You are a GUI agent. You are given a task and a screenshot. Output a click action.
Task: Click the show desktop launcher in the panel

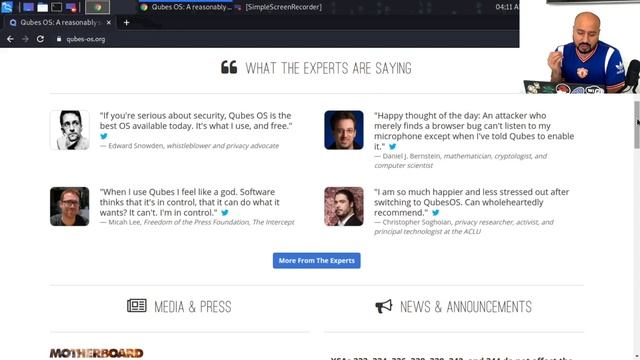28,7
